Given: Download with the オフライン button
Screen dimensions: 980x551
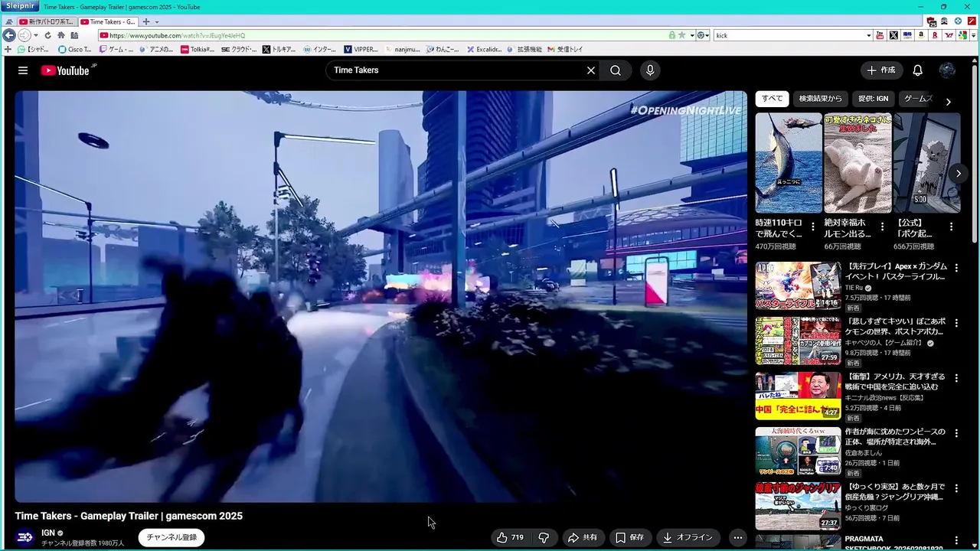Looking at the screenshot, I should click(688, 537).
